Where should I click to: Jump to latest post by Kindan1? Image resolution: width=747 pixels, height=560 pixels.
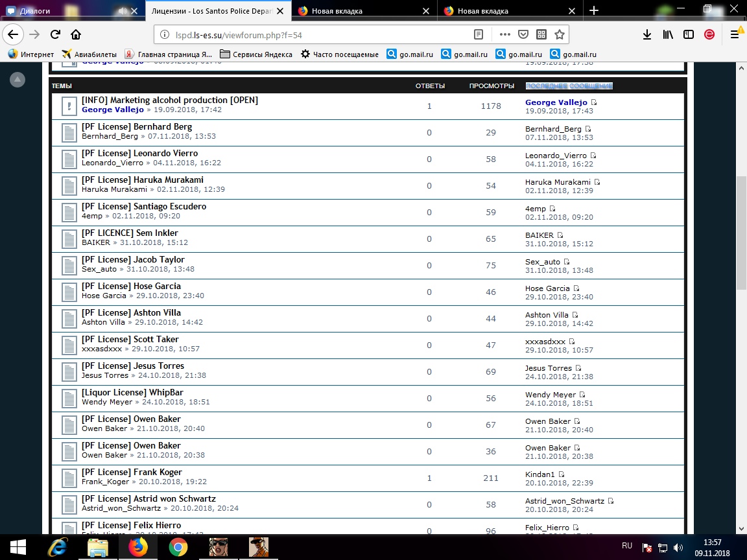click(562, 475)
